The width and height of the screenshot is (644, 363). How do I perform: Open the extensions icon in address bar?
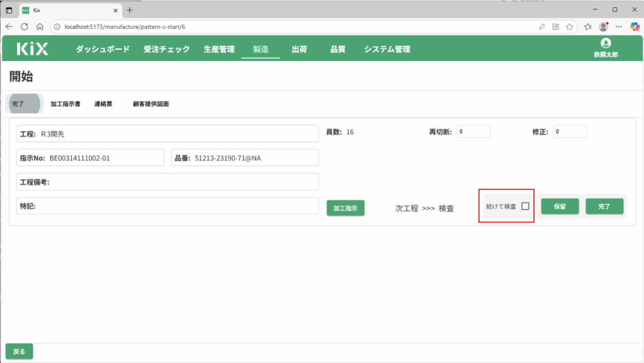point(556,26)
